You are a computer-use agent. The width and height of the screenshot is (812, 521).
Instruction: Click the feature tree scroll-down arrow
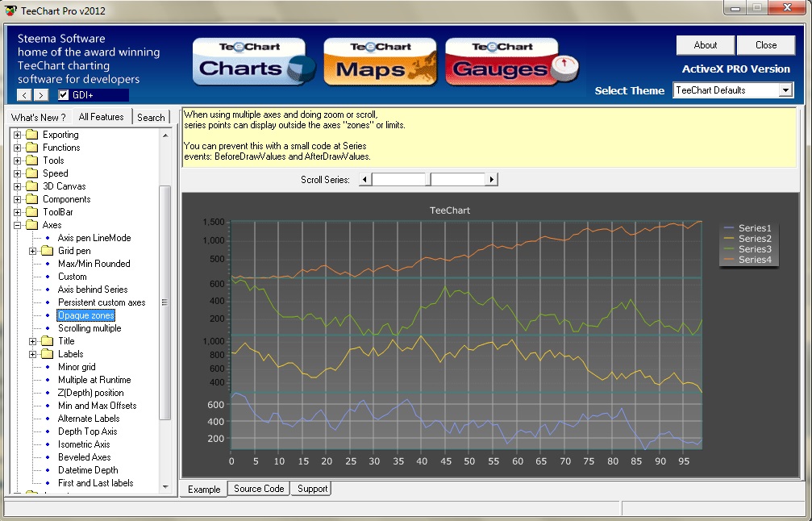pyautogui.click(x=165, y=486)
